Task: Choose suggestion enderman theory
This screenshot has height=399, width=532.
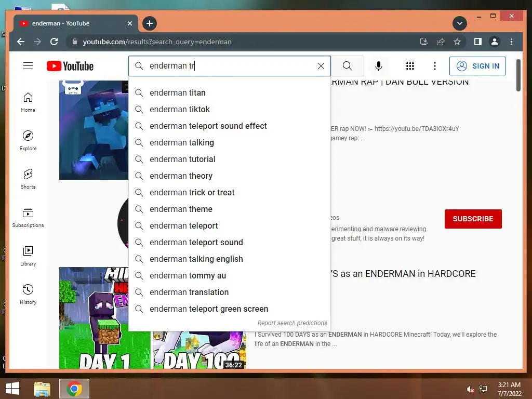Action: (x=229, y=176)
